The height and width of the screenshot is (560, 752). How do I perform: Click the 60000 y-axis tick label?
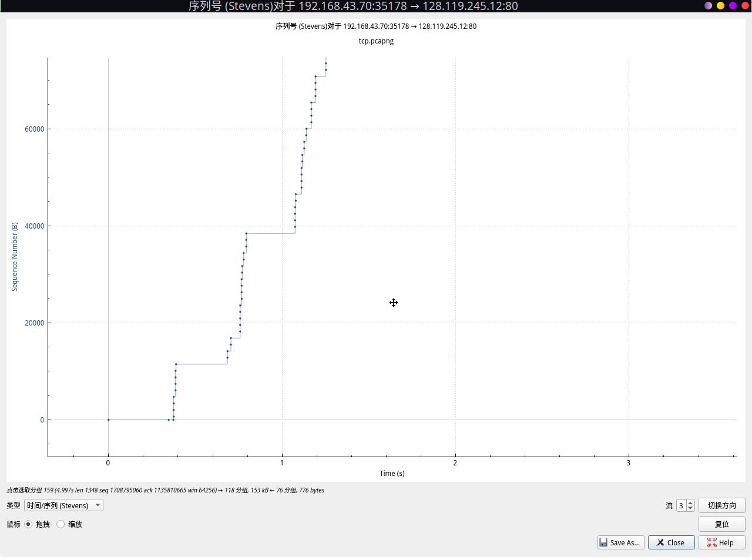tap(34, 129)
